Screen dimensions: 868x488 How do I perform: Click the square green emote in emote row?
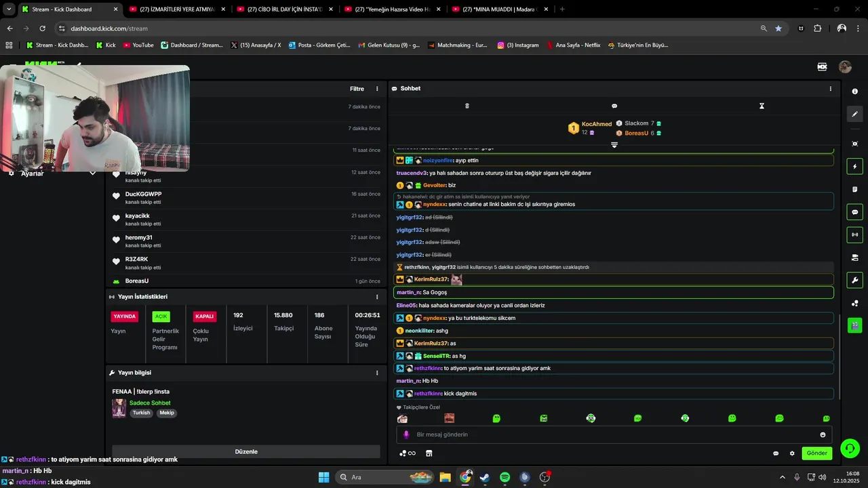click(543, 419)
